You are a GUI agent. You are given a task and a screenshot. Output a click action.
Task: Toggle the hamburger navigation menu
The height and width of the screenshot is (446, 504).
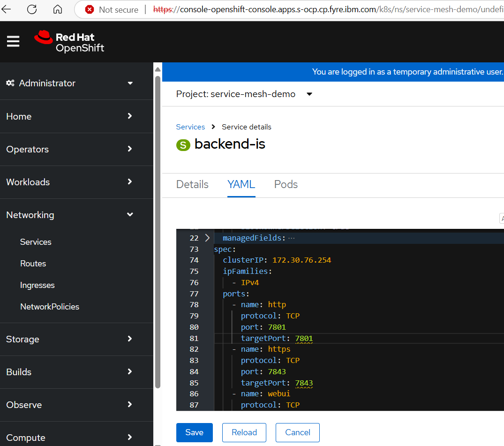coord(13,41)
